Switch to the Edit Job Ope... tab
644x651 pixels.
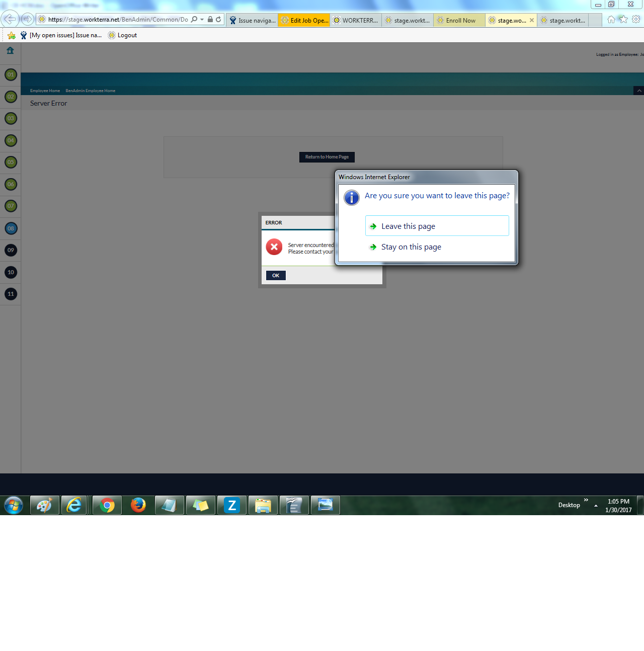305,21
